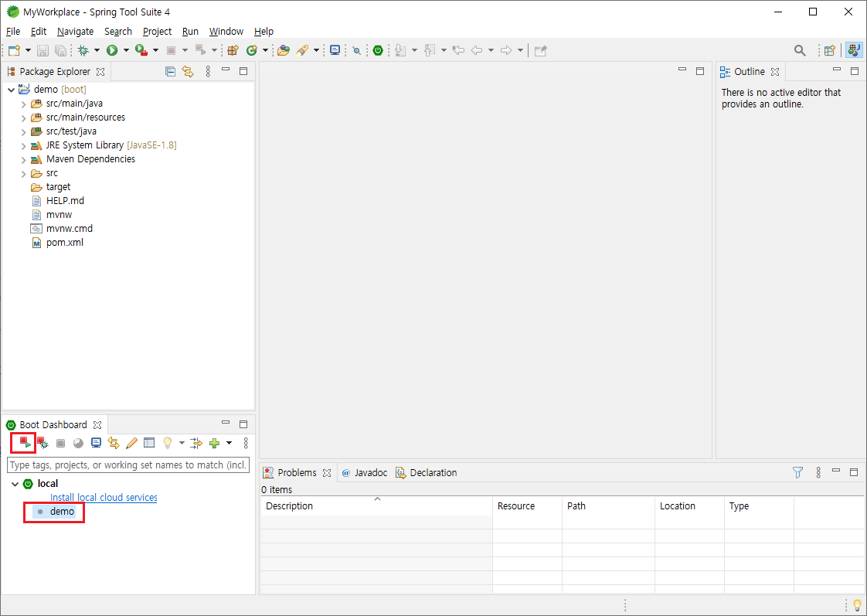Screen dimensions: 867x616
Task: Click the Problems view filter funnel icon
Action: tap(797, 472)
